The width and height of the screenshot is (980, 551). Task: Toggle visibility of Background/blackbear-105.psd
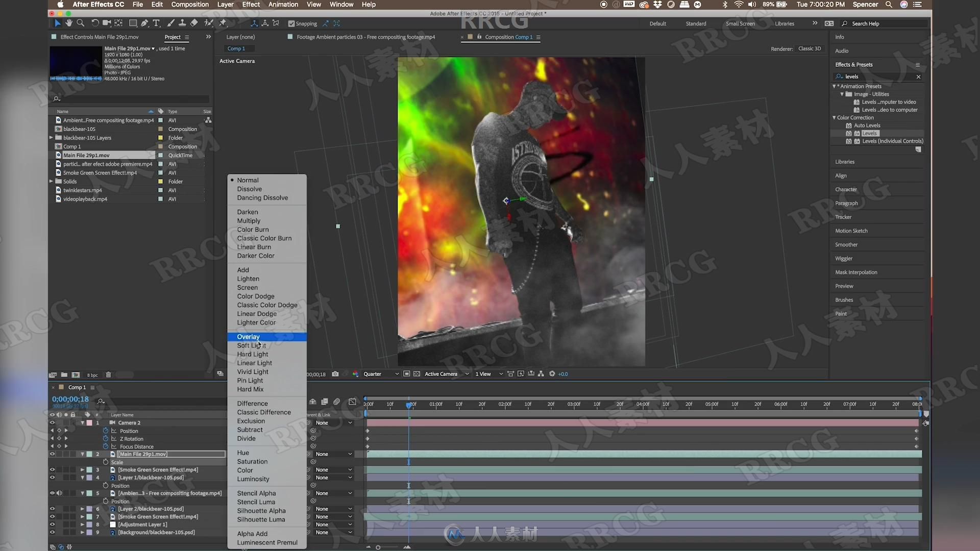click(53, 532)
